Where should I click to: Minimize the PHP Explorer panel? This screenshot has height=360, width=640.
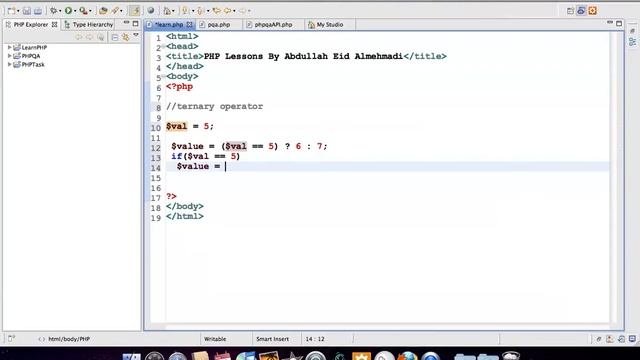pyautogui.click(x=126, y=23)
